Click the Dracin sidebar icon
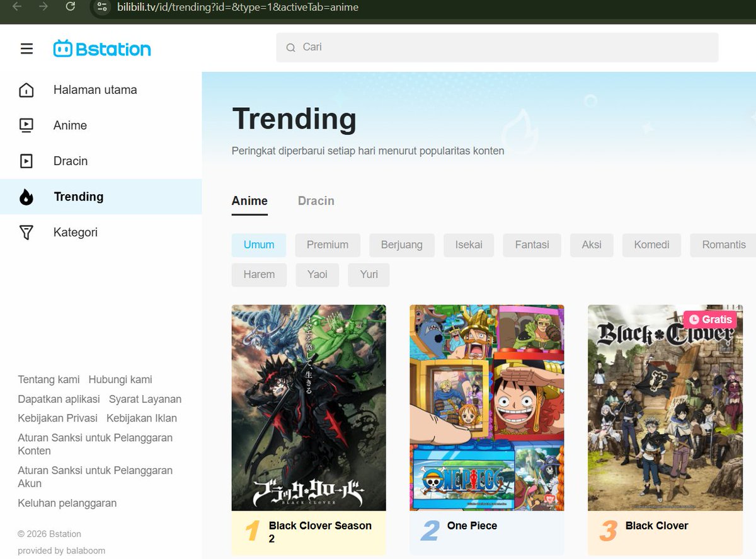 point(26,161)
